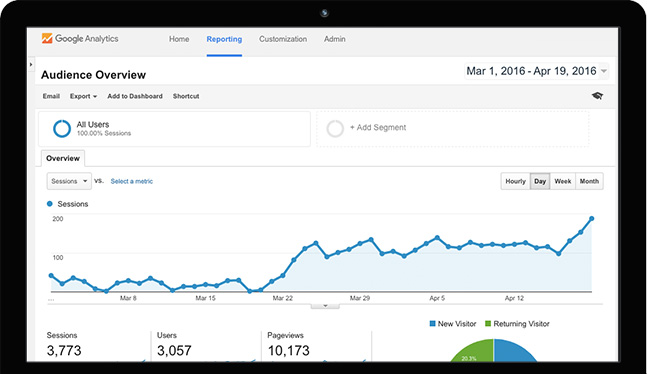This screenshot has height=374, width=647.
Task: Select the Reporting tab
Action: (224, 39)
